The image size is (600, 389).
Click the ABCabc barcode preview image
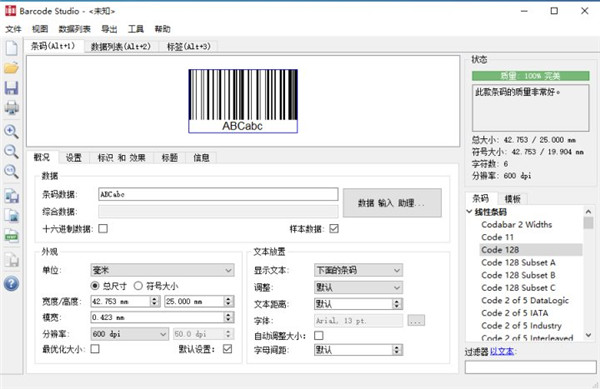coord(243,101)
